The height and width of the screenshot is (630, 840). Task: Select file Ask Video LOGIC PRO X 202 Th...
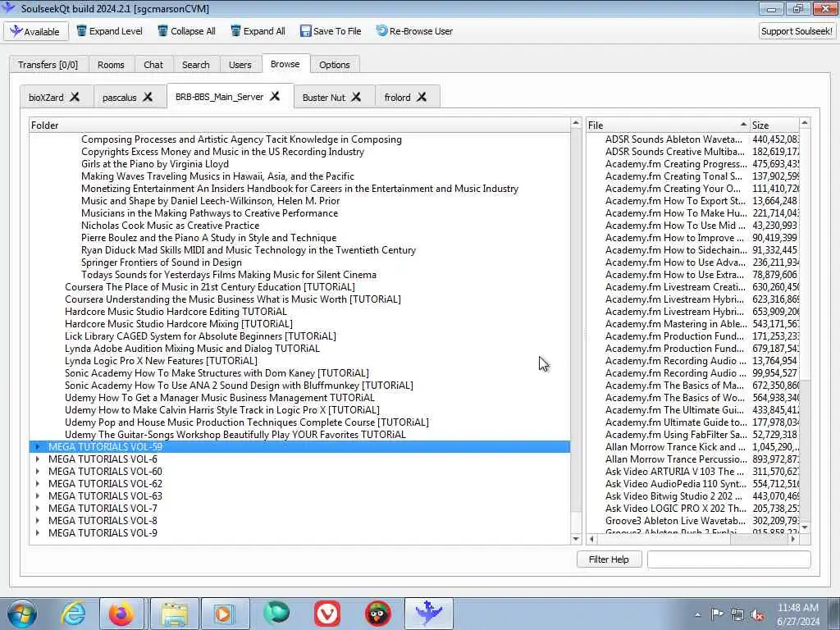coord(675,509)
